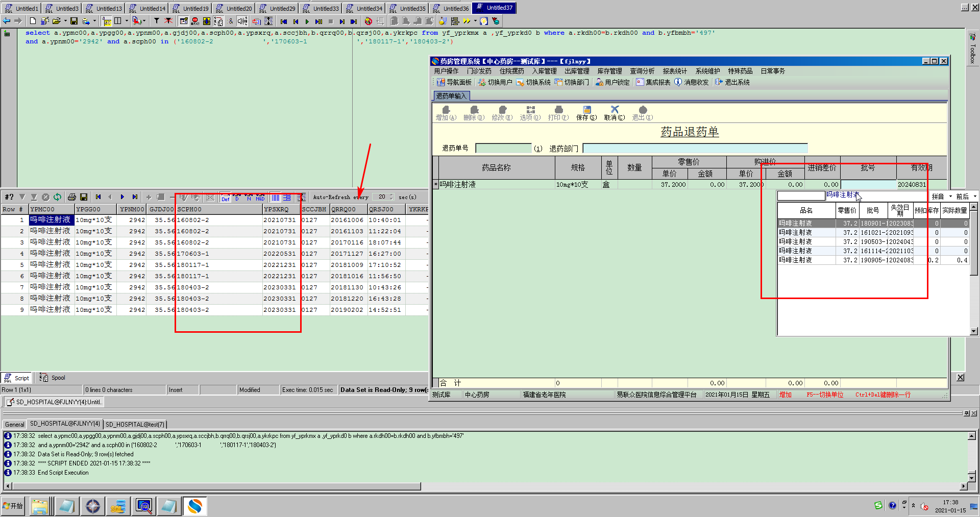
Task: Go to first record in result grid
Action: pyautogui.click(x=98, y=197)
